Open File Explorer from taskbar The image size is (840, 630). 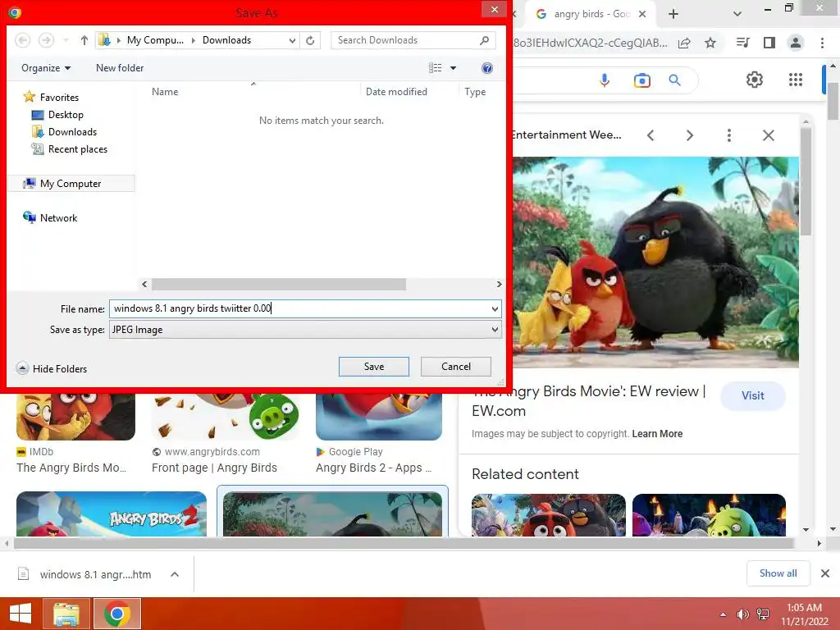[66, 614]
